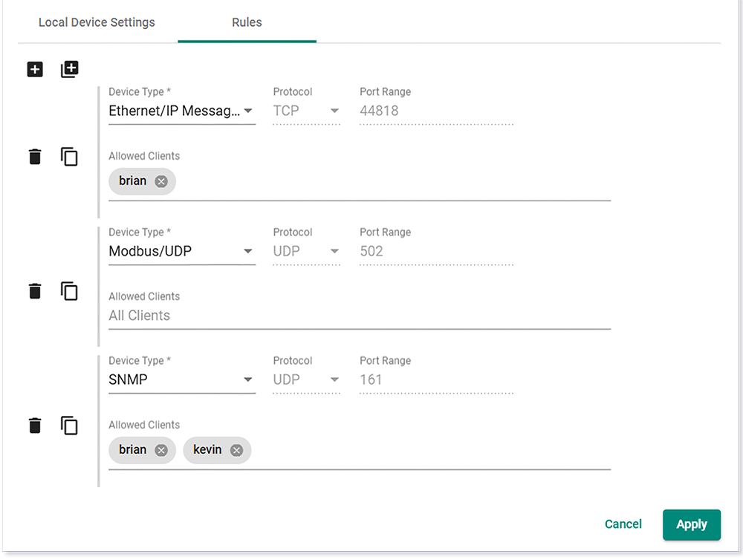The image size is (743, 560).
Task: Remove kevin from SNMP allowed clients
Action: point(236,450)
